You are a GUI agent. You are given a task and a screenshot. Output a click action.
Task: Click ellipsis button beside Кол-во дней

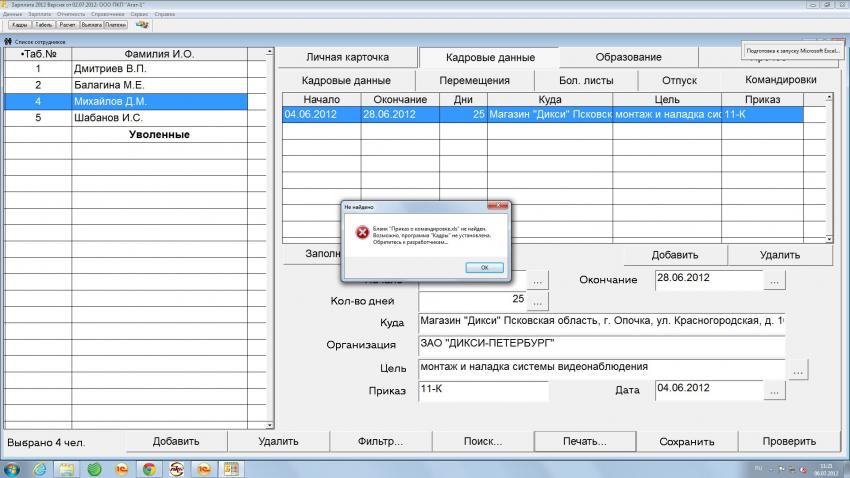coord(538,301)
